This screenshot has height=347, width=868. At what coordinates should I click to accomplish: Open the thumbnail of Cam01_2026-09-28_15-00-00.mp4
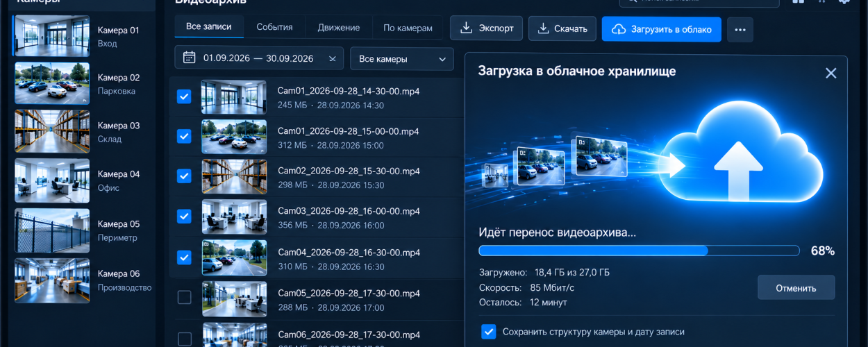[234, 137]
